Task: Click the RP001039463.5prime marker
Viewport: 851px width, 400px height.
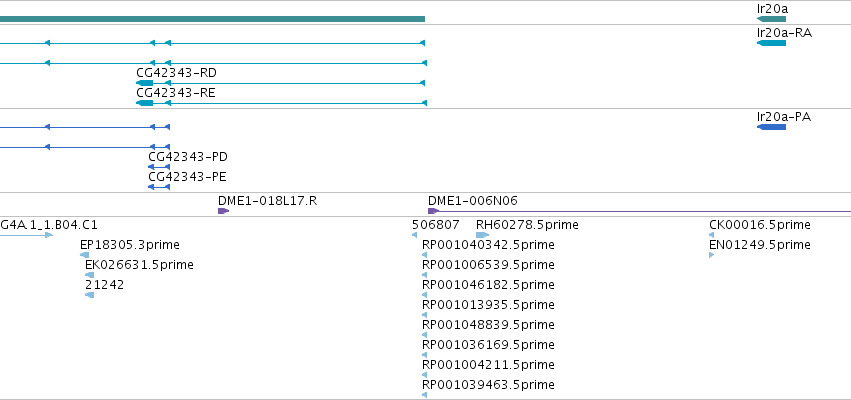Action: (424, 395)
